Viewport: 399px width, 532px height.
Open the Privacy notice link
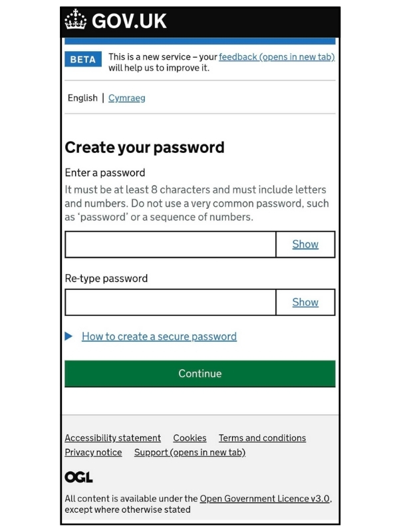[93, 453]
